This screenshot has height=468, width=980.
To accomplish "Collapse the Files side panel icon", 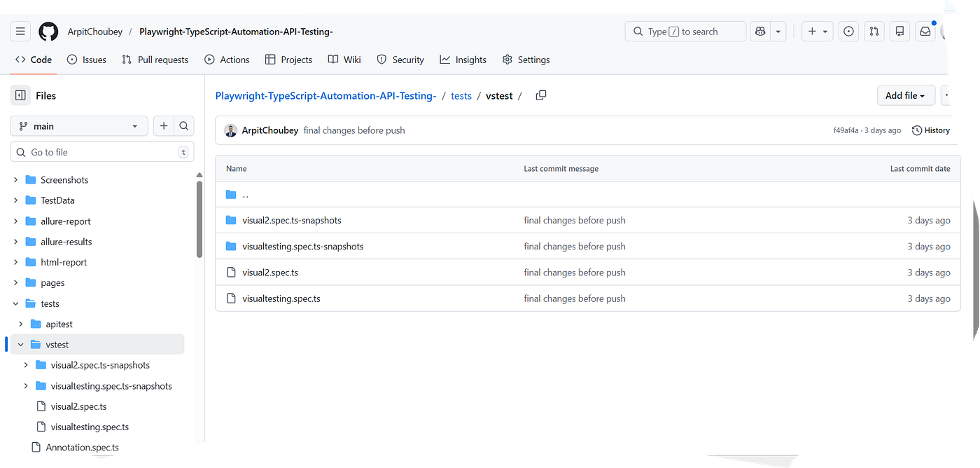I will pos(20,95).
